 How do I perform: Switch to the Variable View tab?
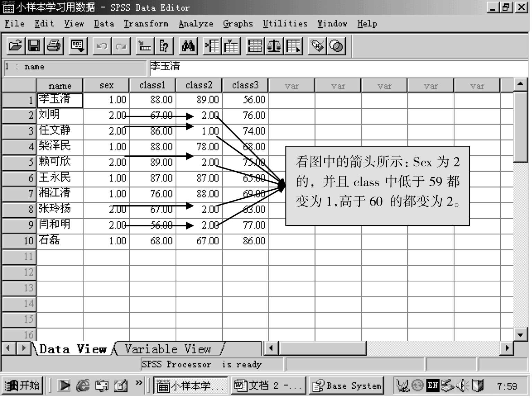(168, 349)
